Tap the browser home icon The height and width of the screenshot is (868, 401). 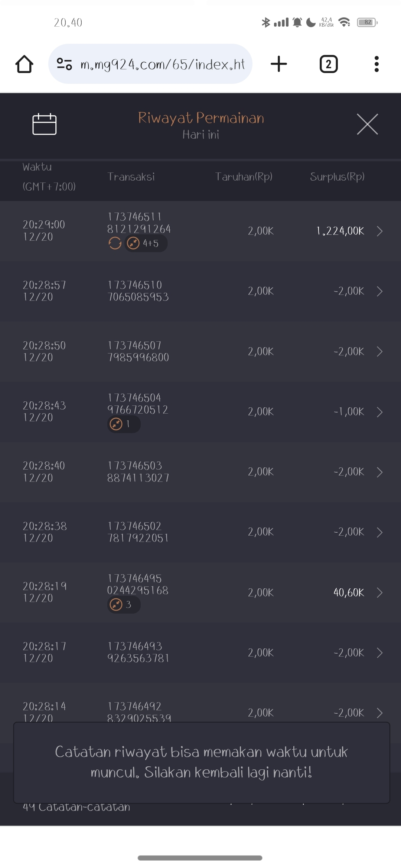coord(25,64)
